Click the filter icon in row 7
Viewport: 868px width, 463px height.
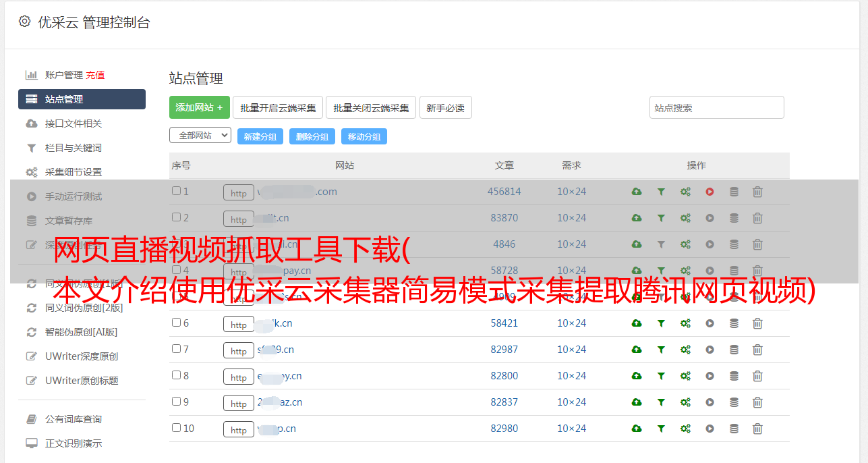(x=661, y=350)
